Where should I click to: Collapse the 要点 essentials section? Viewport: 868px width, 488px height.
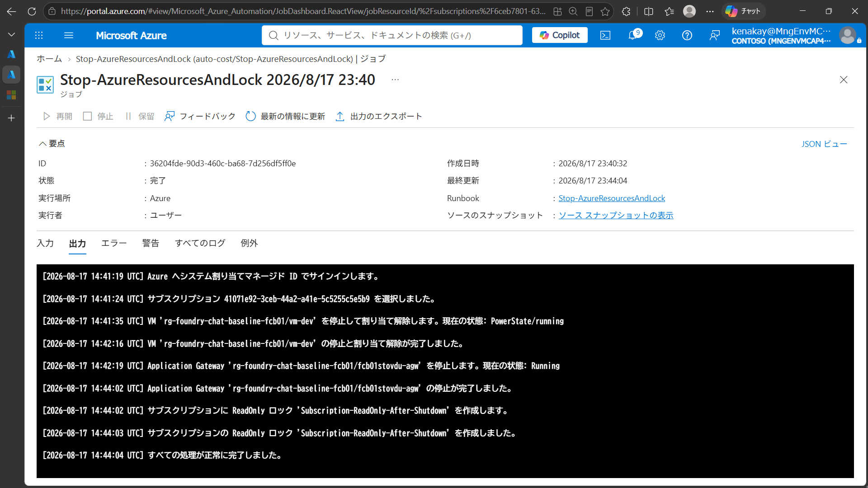coord(52,144)
